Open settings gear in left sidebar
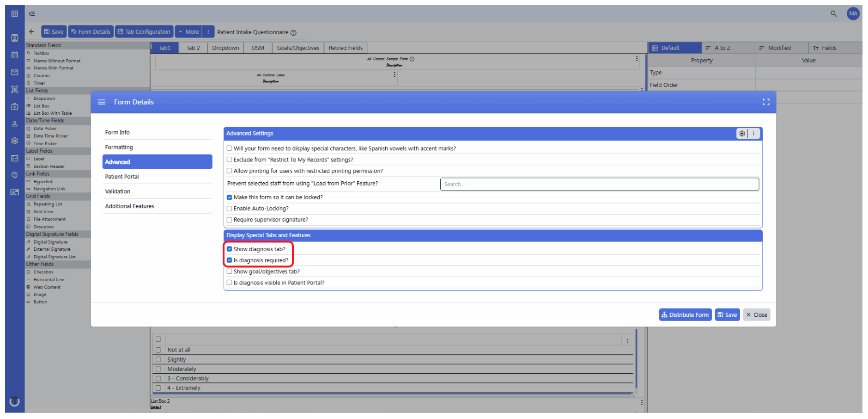 15,141
